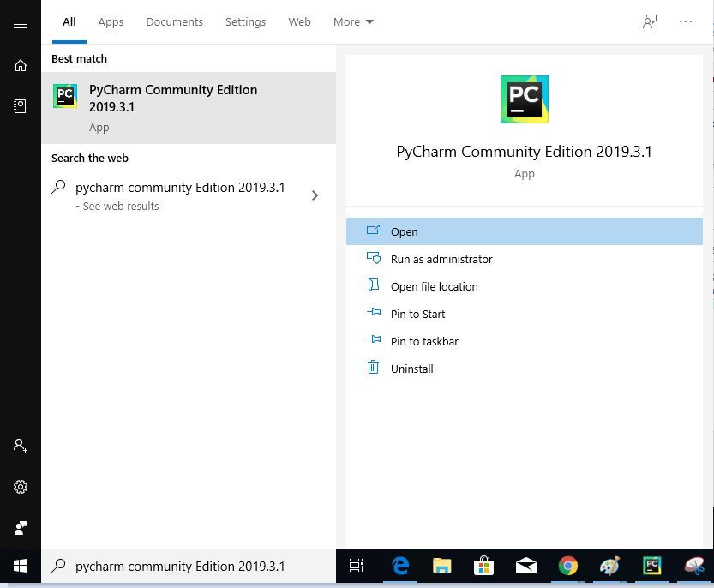
Task: Click the large PyCharm logo in the details pane
Action: (524, 99)
